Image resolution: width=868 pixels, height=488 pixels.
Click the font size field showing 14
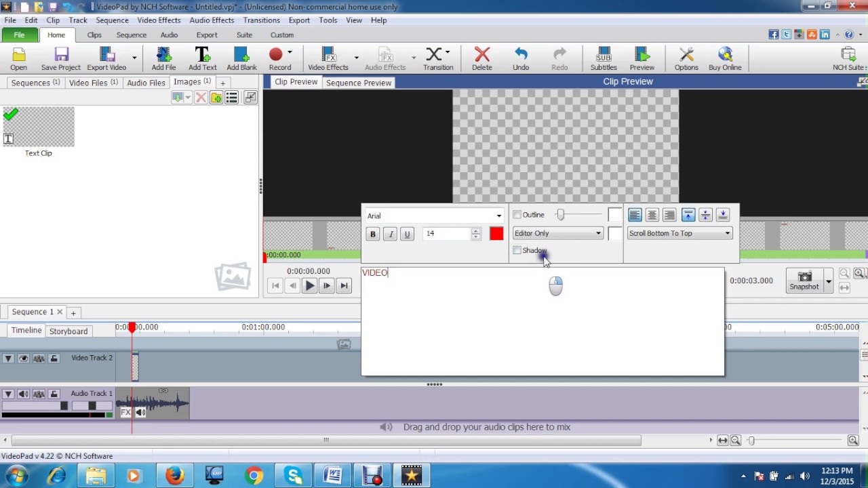tap(448, 233)
